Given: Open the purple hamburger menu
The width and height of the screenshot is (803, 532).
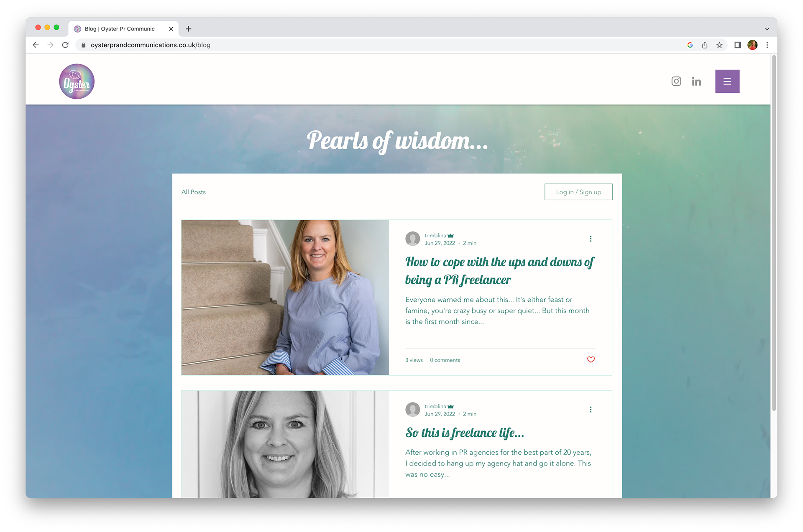Looking at the screenshot, I should pos(727,81).
